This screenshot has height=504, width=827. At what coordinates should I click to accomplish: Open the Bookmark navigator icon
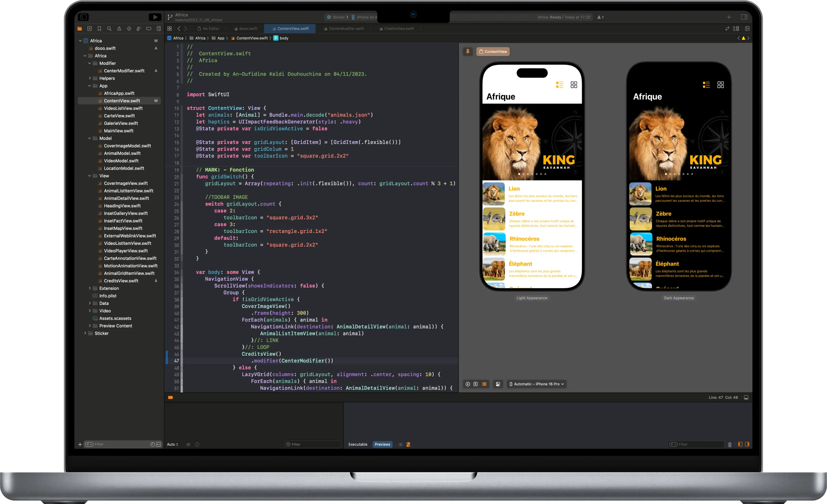coord(99,28)
